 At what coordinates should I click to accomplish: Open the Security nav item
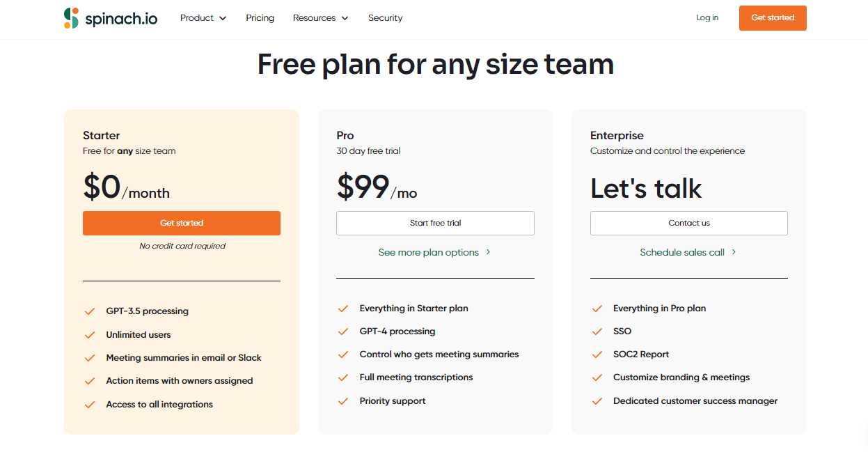click(385, 18)
